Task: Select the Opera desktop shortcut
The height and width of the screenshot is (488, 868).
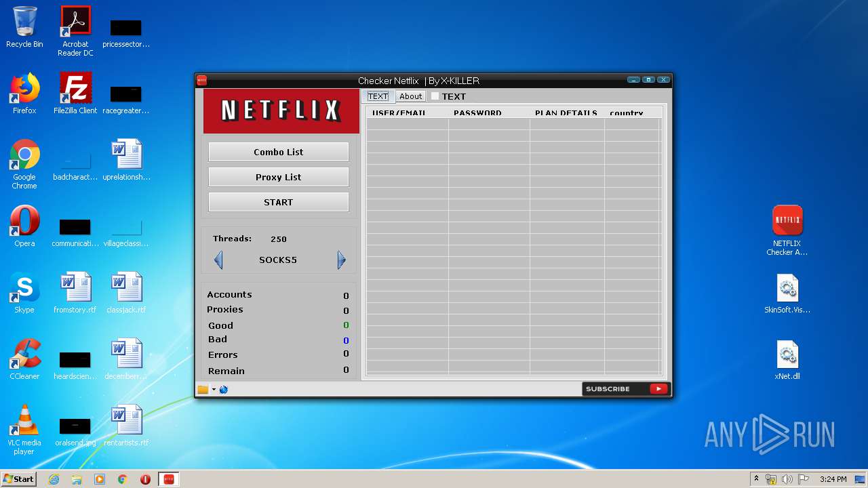Action: pos(24,226)
